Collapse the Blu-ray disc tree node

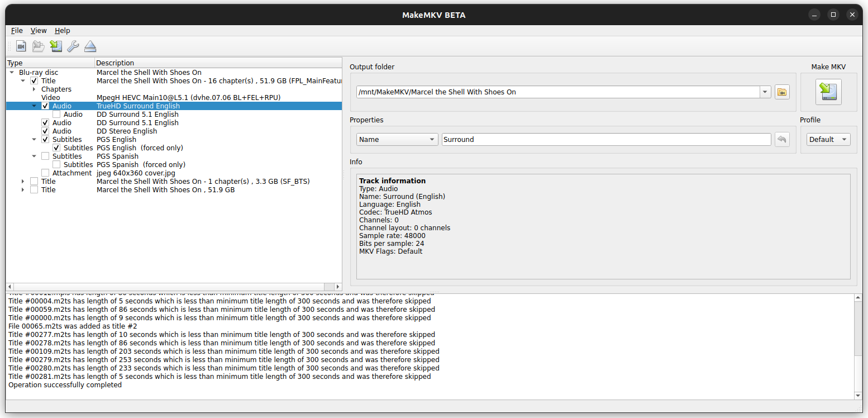point(12,73)
